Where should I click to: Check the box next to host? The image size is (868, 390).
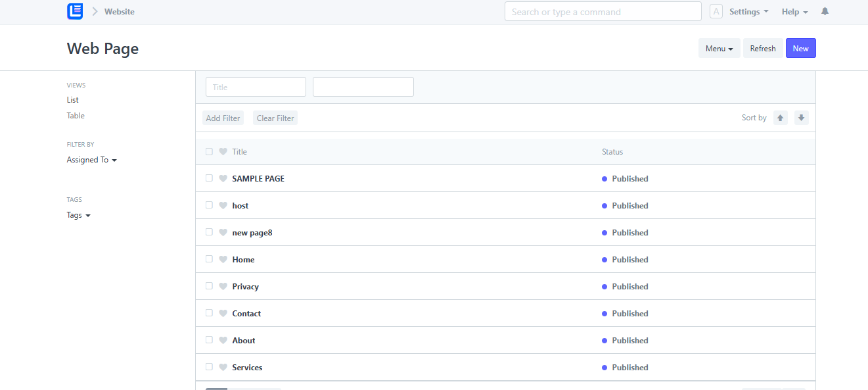coord(209,205)
